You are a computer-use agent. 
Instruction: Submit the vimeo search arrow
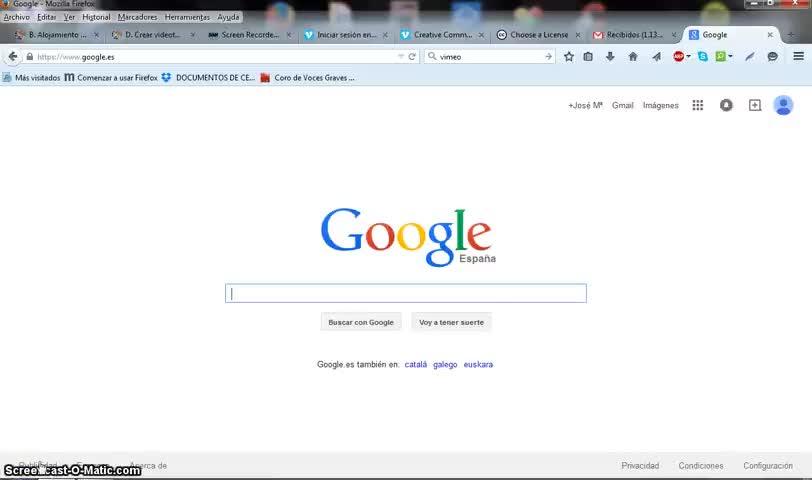coord(548,56)
